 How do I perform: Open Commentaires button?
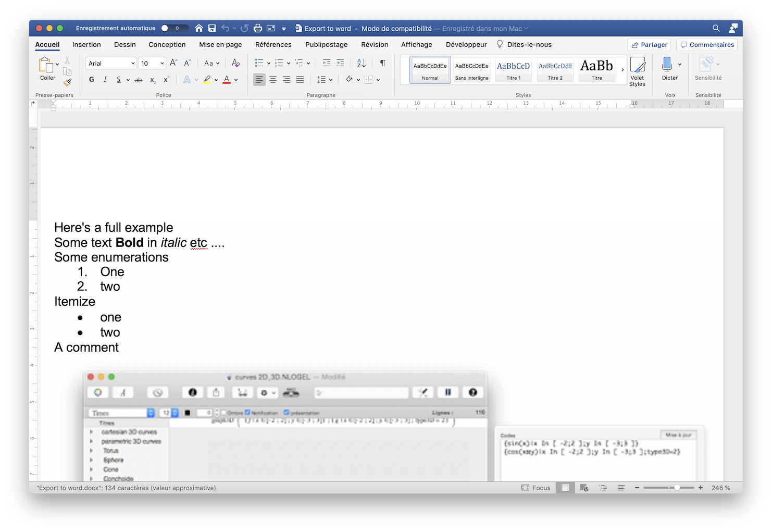[707, 44]
